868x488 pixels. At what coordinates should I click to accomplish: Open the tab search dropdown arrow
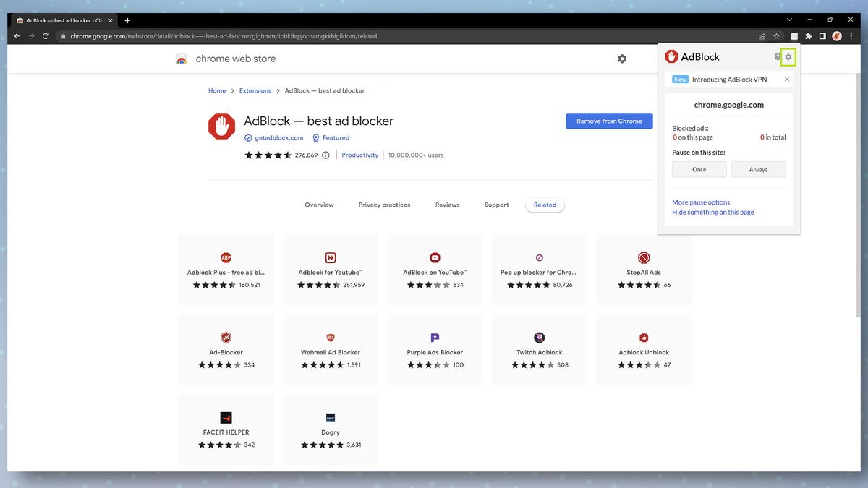point(789,20)
